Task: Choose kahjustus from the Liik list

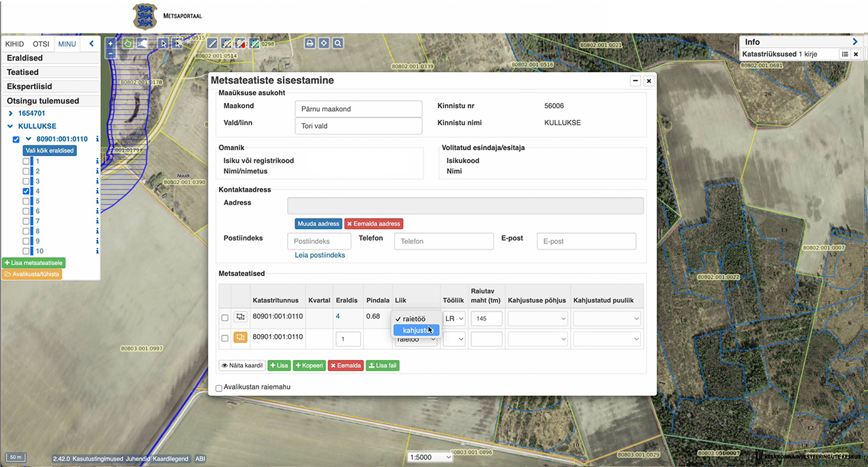Action: click(416, 330)
